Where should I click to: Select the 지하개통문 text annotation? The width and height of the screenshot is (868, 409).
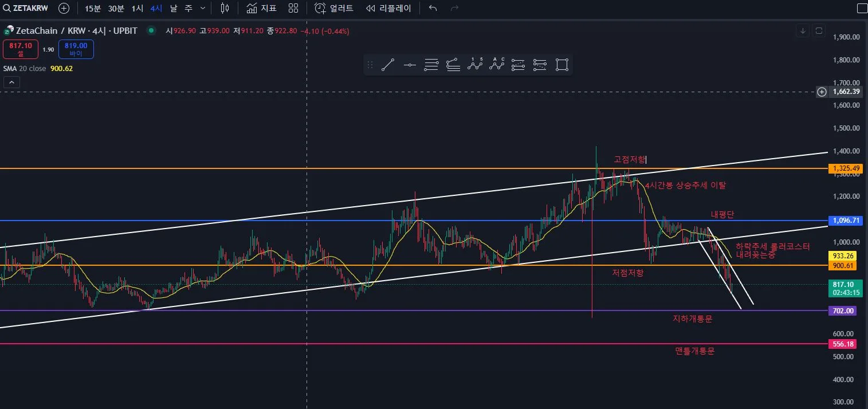pyautogui.click(x=692, y=319)
